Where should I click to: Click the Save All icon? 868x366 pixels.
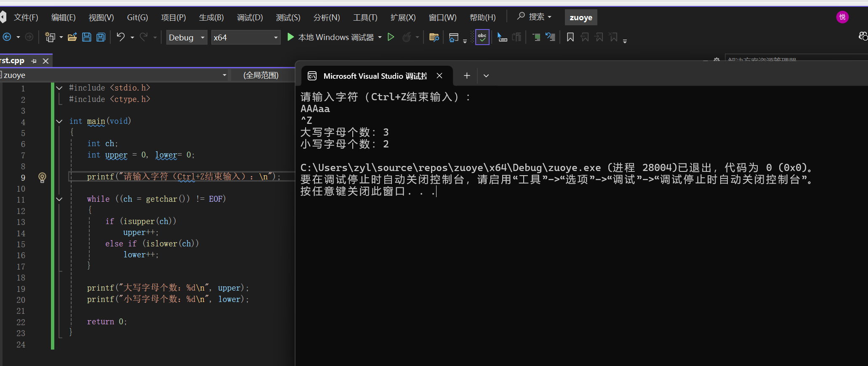click(101, 37)
